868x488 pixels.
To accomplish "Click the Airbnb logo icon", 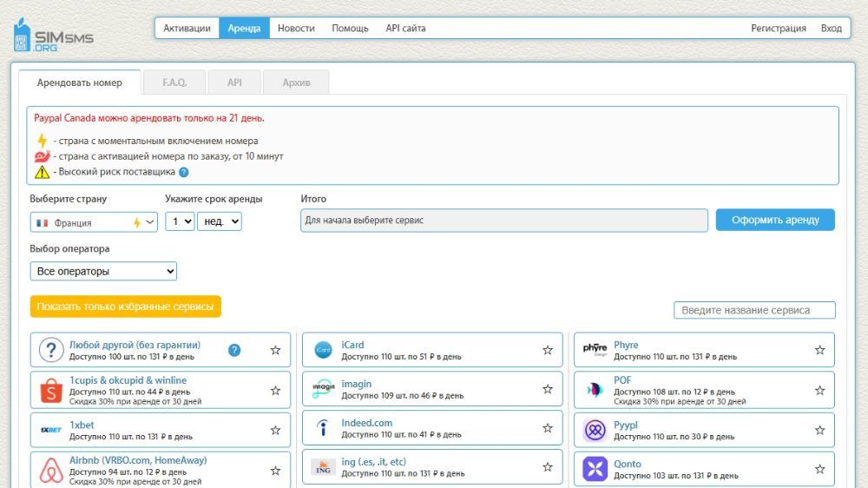I will tap(51, 471).
